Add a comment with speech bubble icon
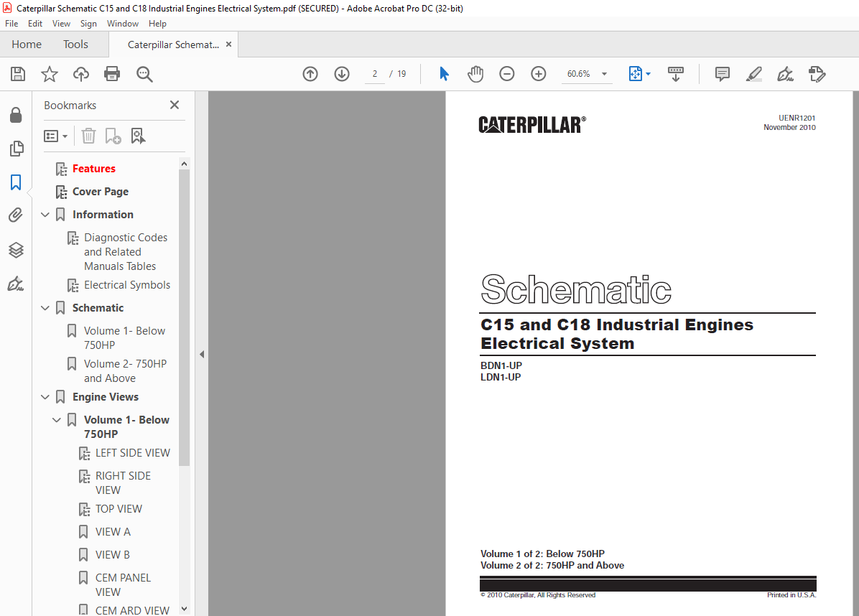 coord(723,74)
